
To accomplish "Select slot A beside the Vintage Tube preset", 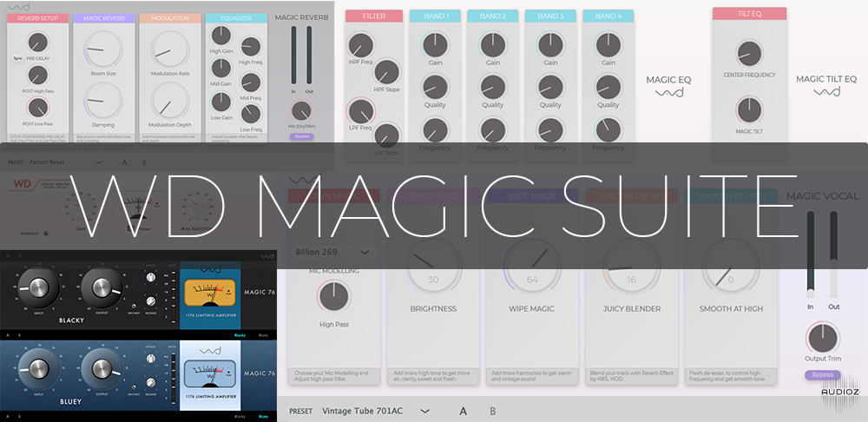I will [464, 411].
